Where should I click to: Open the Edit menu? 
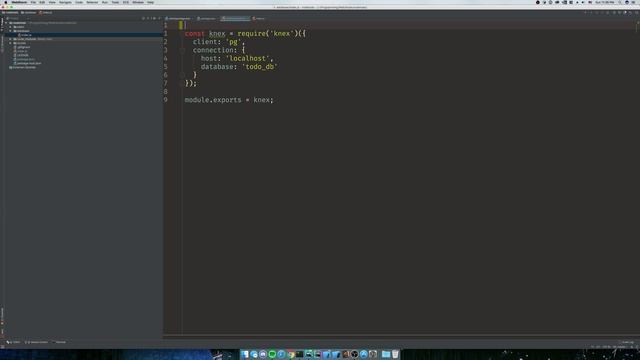click(42, 2)
